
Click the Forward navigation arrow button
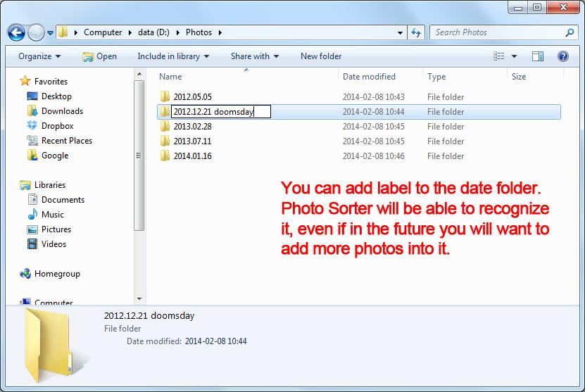coord(36,33)
